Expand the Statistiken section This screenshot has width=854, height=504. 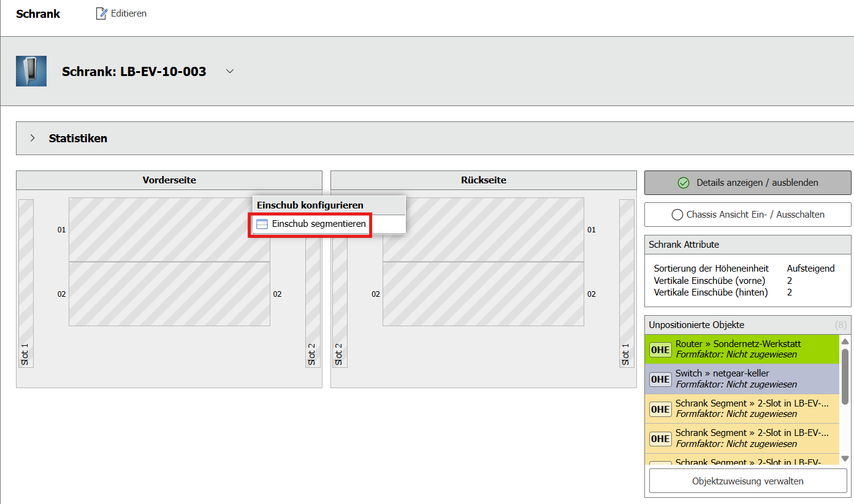[x=33, y=139]
